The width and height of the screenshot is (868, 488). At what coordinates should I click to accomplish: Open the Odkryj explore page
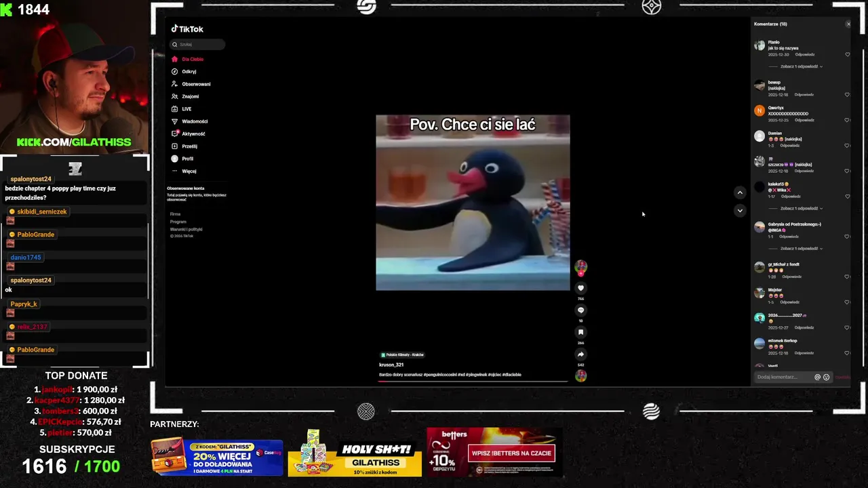coord(184,71)
